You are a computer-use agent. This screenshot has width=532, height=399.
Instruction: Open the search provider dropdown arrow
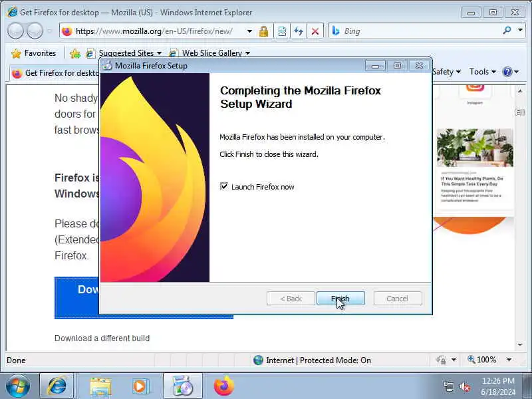(520, 31)
